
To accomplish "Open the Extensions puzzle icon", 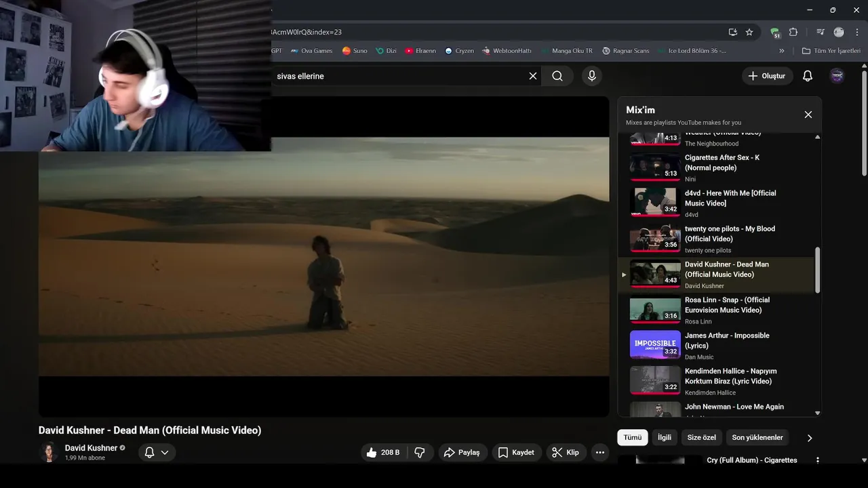I will [793, 32].
